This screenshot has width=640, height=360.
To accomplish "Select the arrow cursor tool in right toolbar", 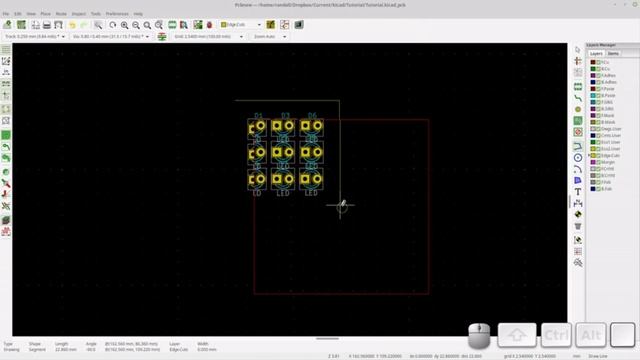I will click(578, 49).
